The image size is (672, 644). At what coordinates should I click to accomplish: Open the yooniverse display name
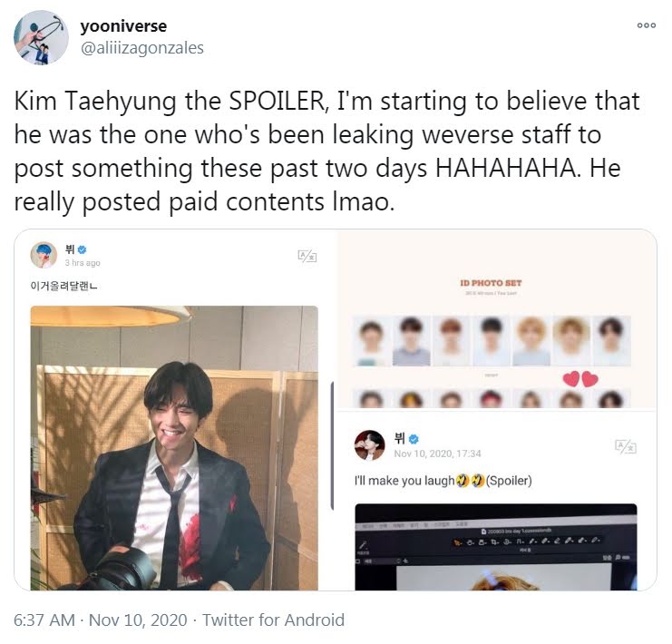123,26
